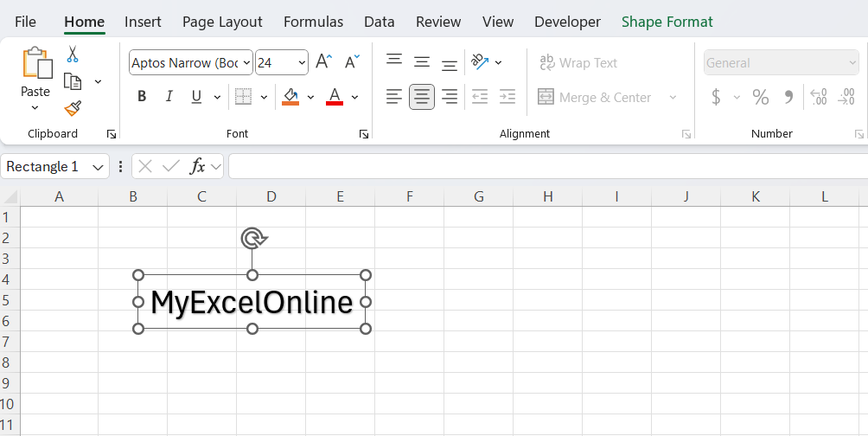Open the Font settings dialog launcher

pyautogui.click(x=364, y=133)
